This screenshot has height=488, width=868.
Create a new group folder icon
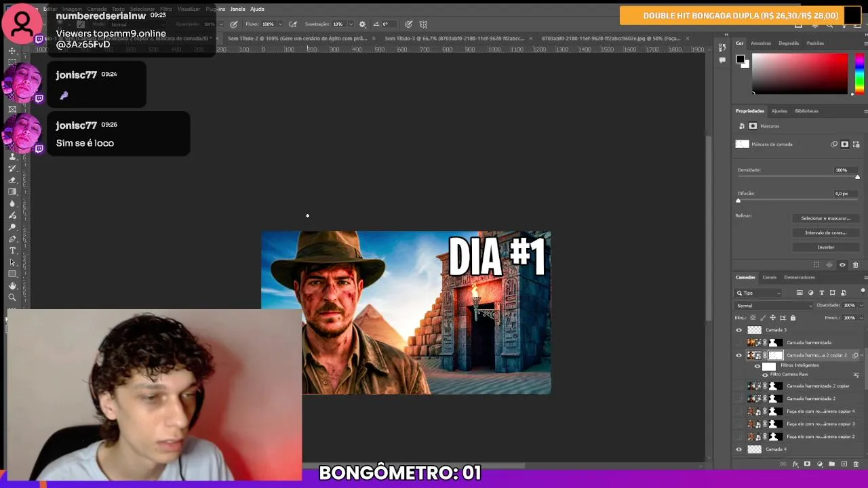click(831, 464)
